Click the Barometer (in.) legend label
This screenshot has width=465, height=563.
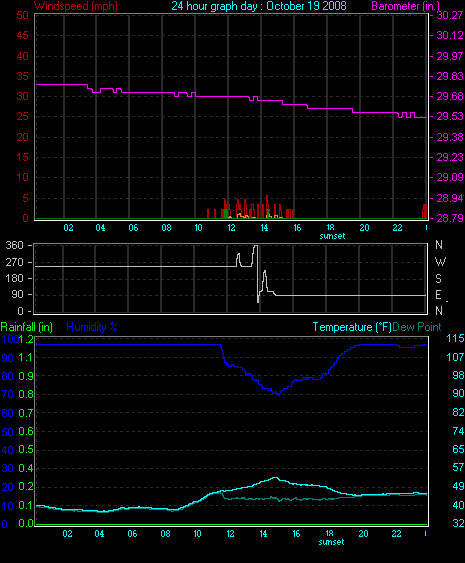pyautogui.click(x=405, y=6)
